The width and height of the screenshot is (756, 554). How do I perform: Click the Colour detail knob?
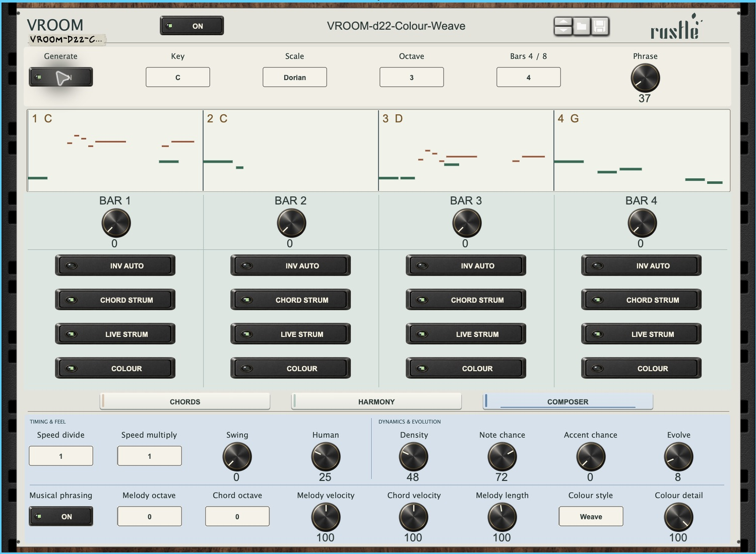click(x=679, y=517)
